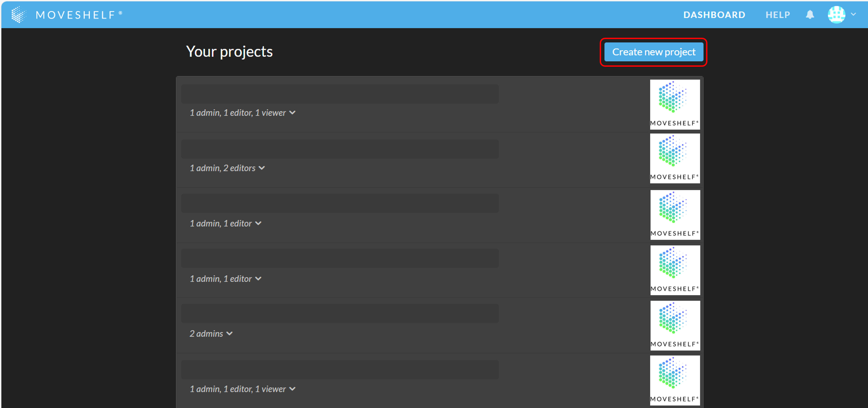Go to the Dashboard menu item
The height and width of the screenshot is (408, 868).
click(x=714, y=15)
